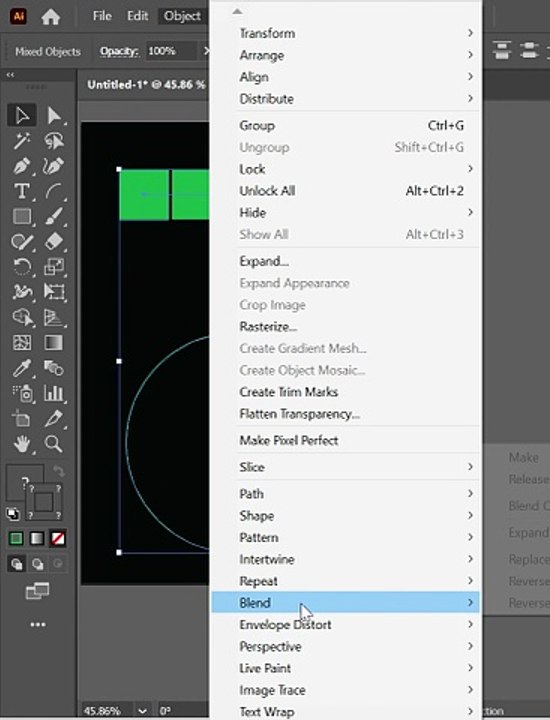Choose the Arc line segment tool
The image size is (550, 720).
coord(54,191)
